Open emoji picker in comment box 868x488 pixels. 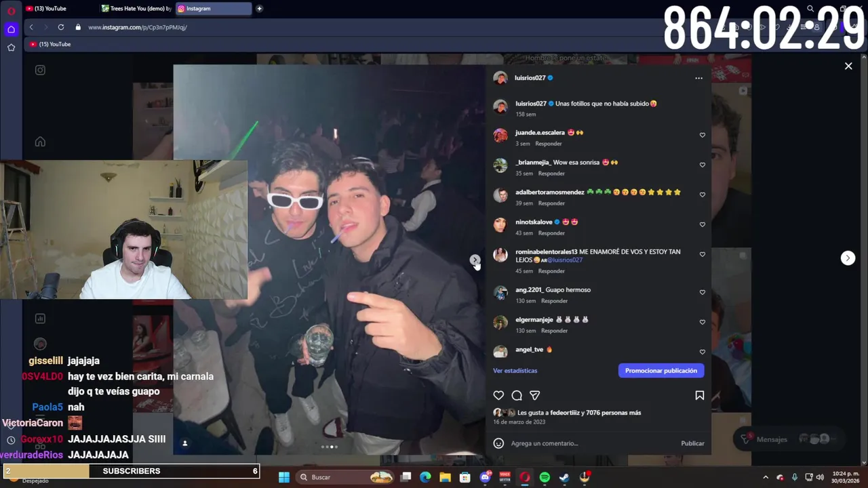pos(498,443)
